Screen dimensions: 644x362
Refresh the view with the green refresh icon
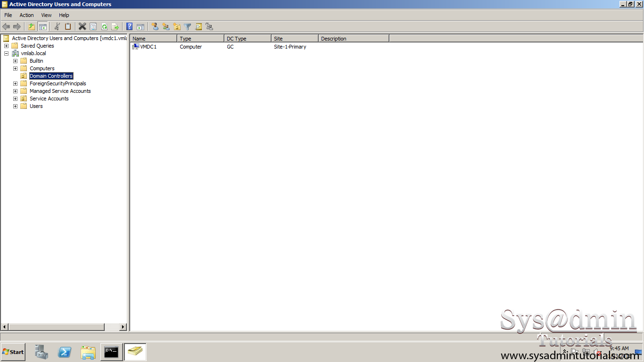(104, 27)
